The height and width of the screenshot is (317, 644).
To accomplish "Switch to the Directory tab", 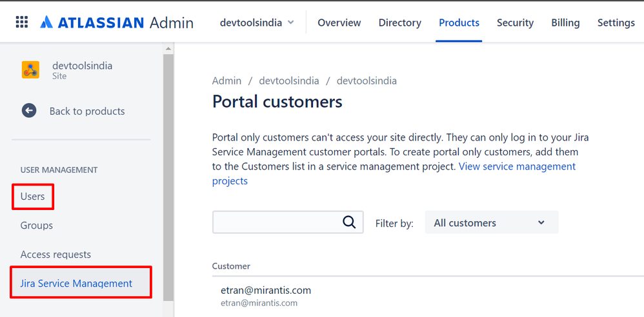I will pyautogui.click(x=399, y=23).
